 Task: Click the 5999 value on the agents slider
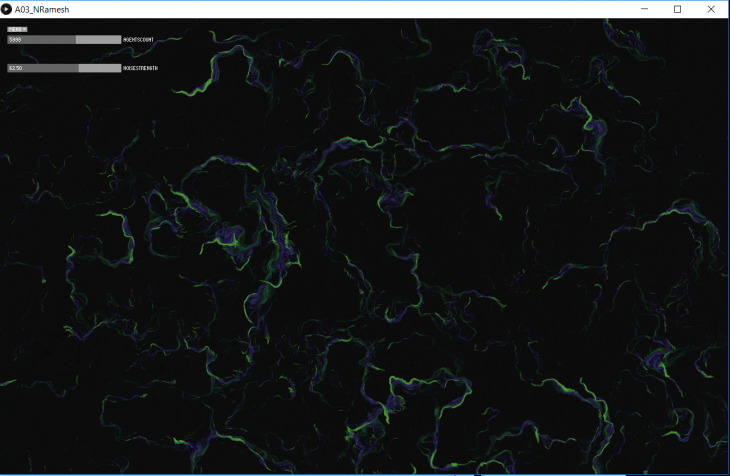click(x=14, y=39)
